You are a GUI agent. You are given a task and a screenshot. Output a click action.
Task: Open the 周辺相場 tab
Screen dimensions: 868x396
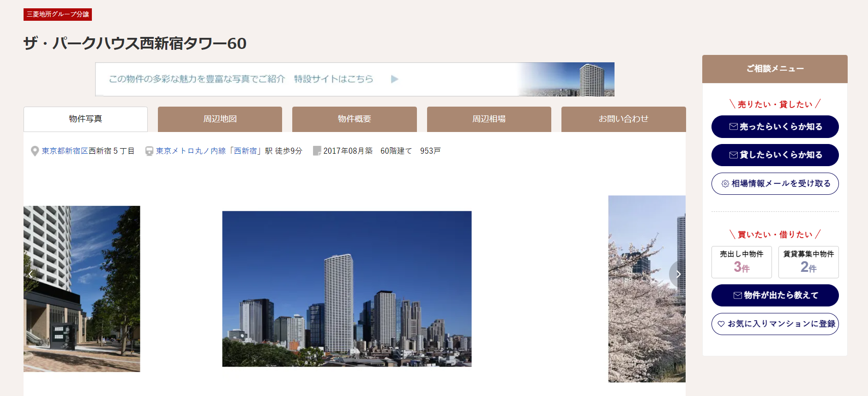(489, 119)
